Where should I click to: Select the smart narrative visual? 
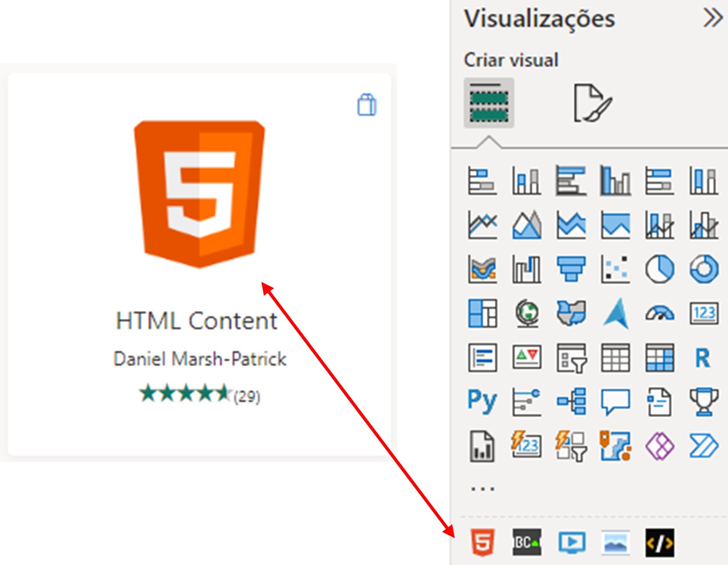(x=659, y=402)
